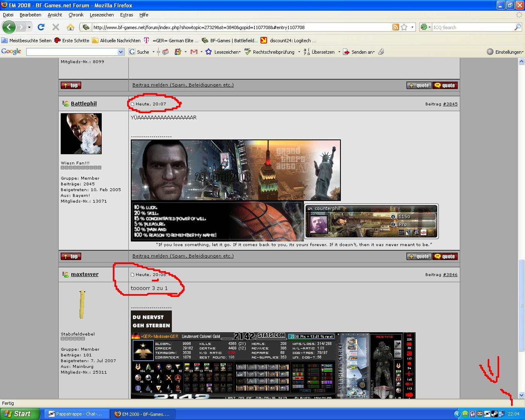
Task: Open the Senden an dropdown
Action: (359, 52)
